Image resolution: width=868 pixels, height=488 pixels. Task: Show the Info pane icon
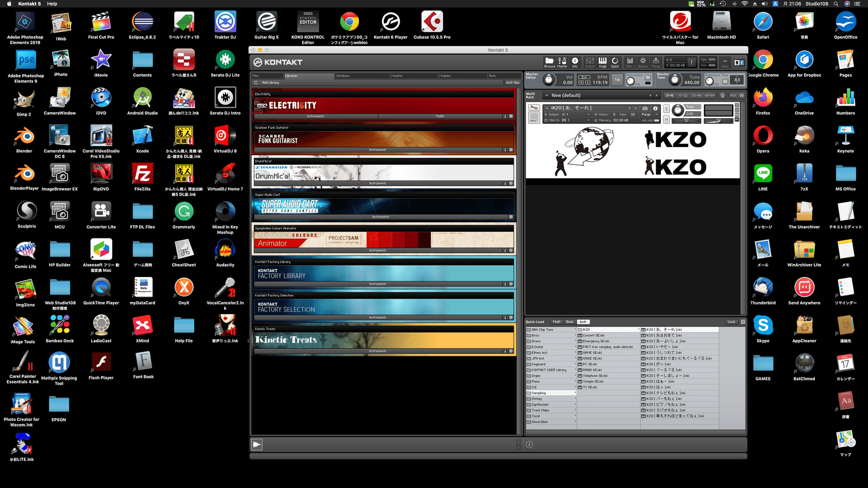(575, 62)
